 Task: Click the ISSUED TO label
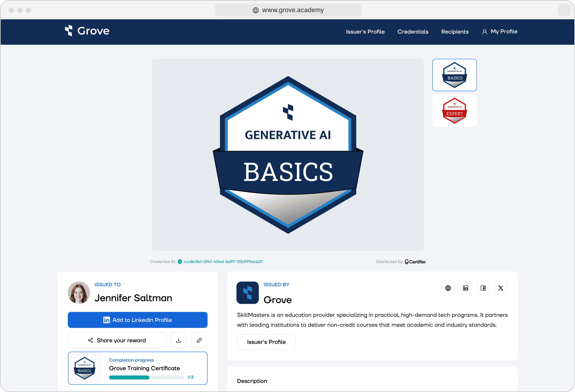107,284
